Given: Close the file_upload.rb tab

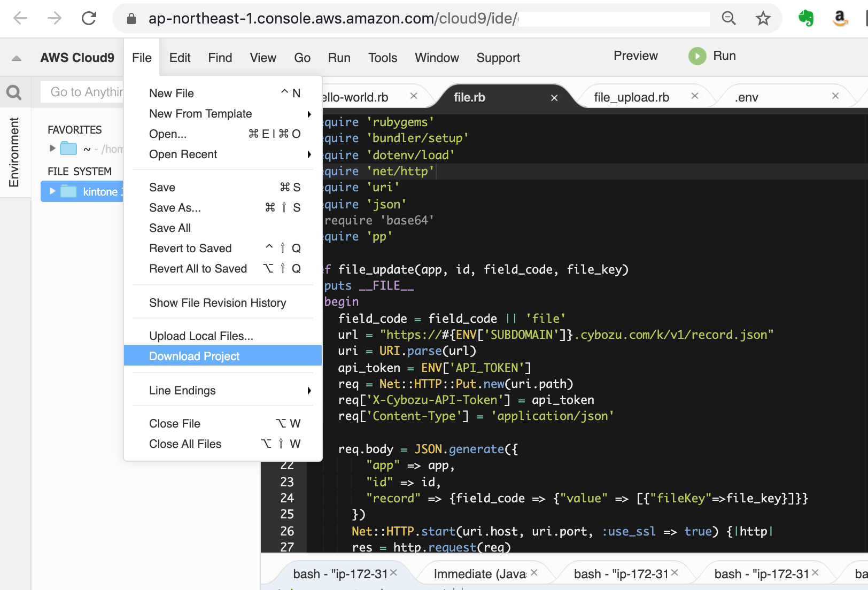Looking at the screenshot, I should click(695, 96).
